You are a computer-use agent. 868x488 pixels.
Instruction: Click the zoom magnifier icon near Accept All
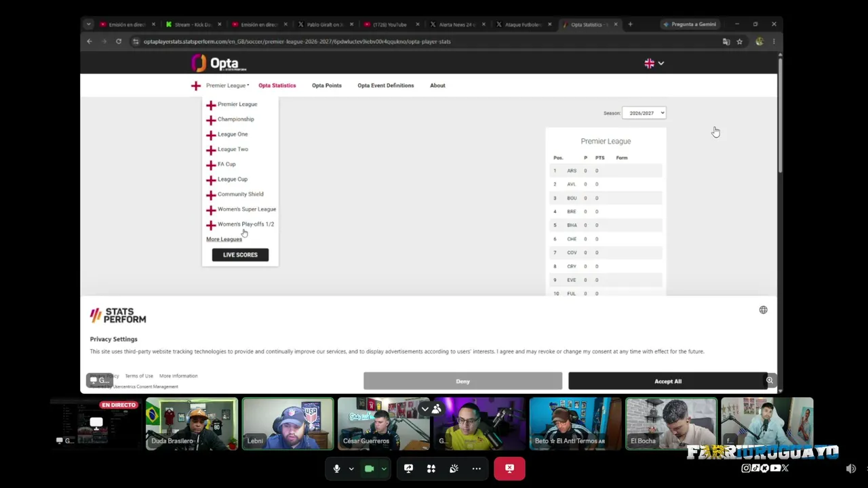[x=770, y=380]
